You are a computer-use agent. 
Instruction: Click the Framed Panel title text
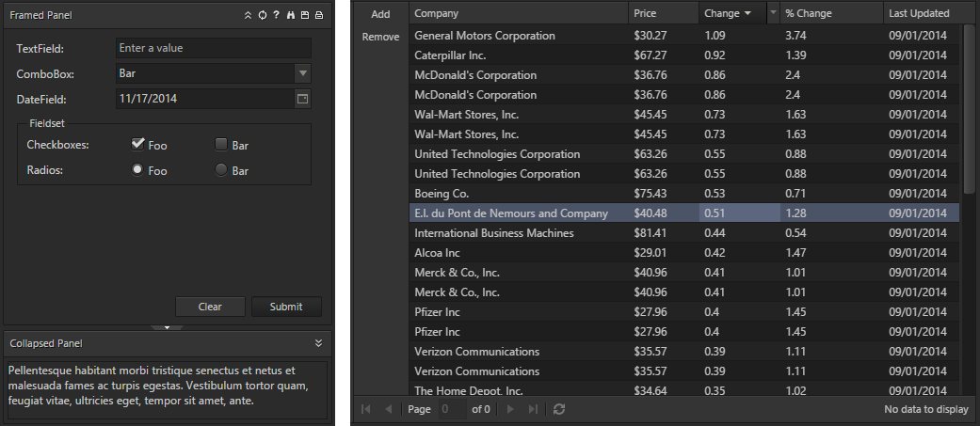coord(40,15)
